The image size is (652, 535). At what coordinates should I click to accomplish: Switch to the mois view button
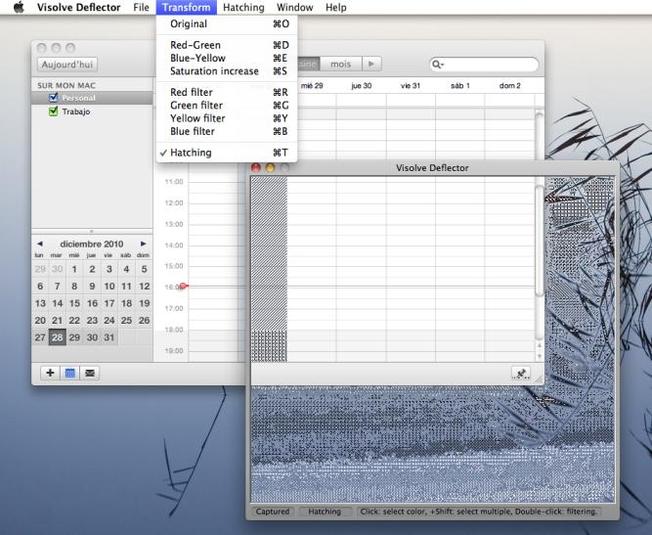pos(340,64)
